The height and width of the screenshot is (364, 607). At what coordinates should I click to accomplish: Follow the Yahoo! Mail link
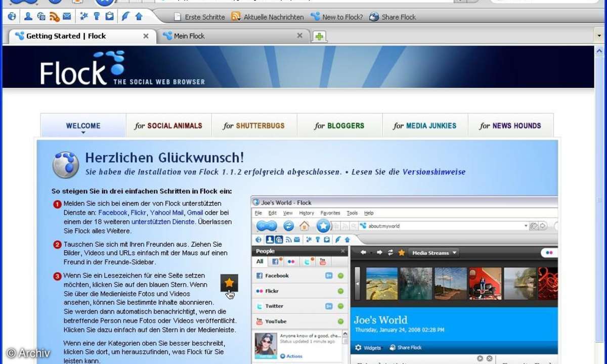(x=166, y=213)
